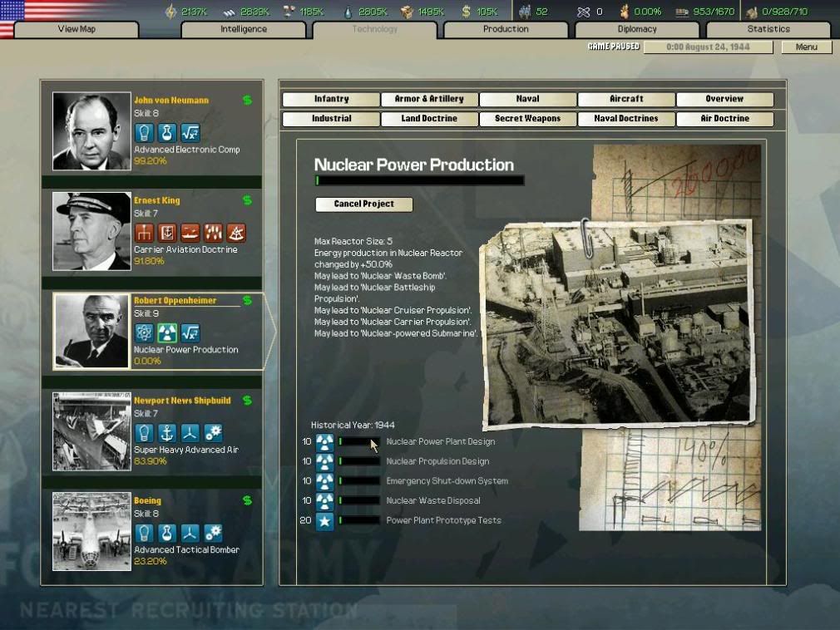This screenshot has width=840, height=630.
Task: Toggle the green dollar funding indicator for Oppenheimer
Action: 245,300
